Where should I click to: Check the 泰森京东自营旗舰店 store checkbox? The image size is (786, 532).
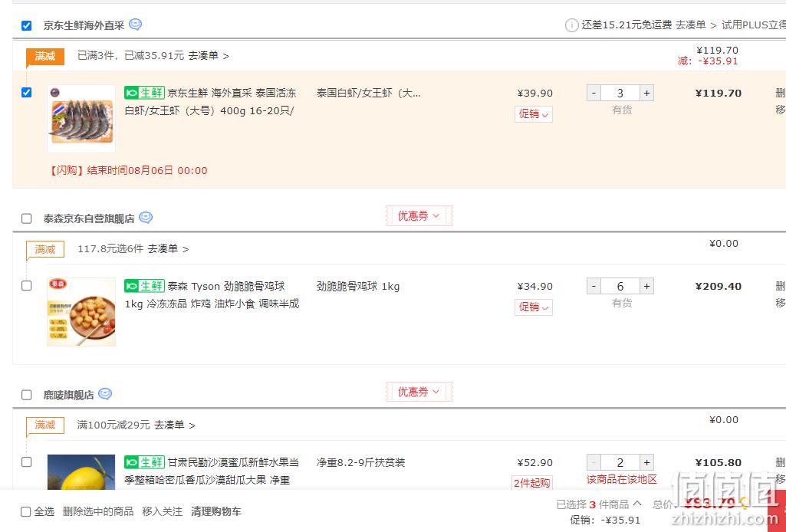(x=27, y=219)
